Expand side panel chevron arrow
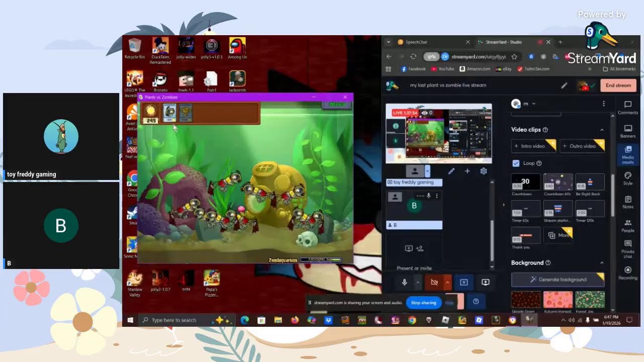This screenshot has height=362, width=644. [504, 205]
